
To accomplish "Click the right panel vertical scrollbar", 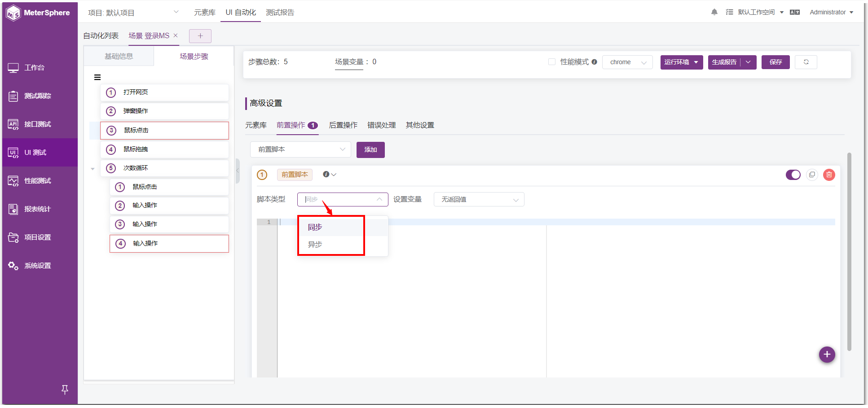I will 849,251.
